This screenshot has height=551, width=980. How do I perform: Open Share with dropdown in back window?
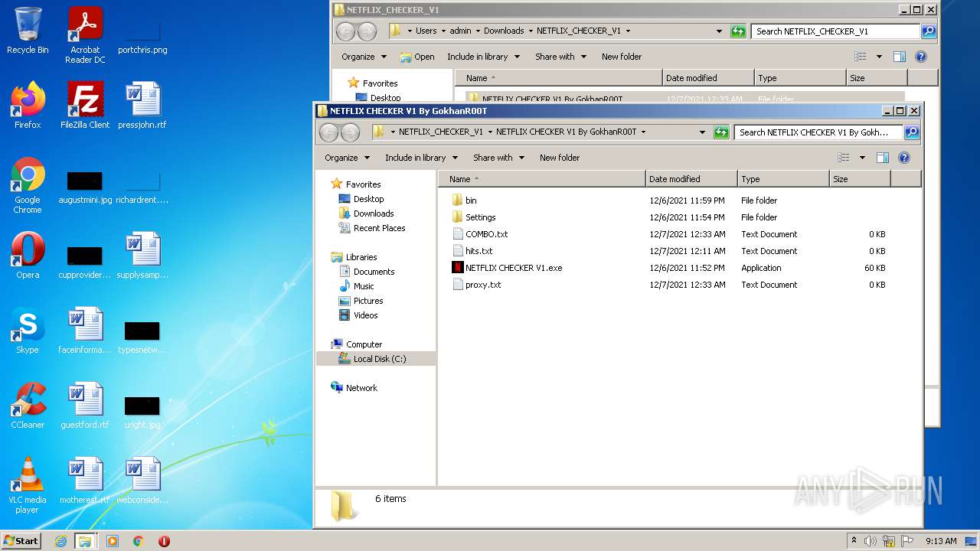560,57
